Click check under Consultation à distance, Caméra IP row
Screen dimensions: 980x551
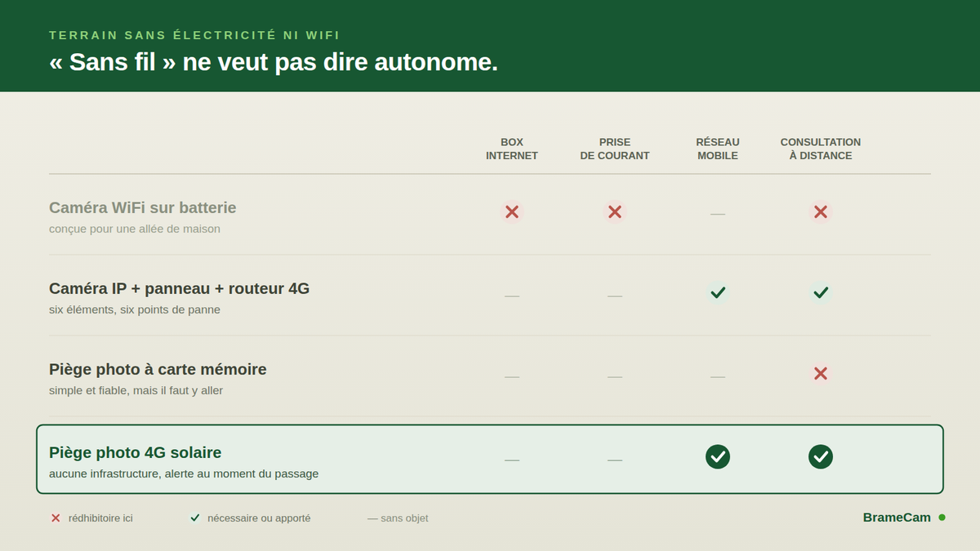coord(821,292)
